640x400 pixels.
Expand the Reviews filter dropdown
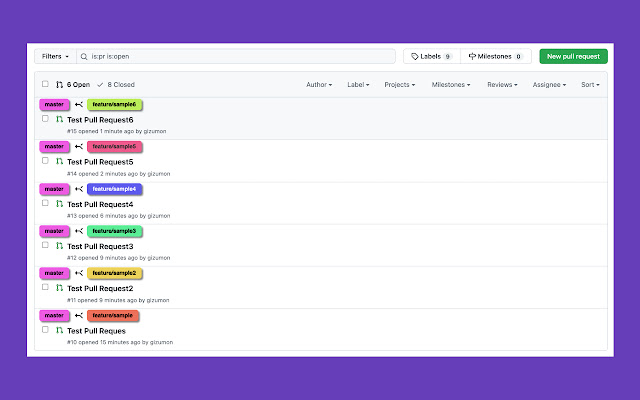(x=502, y=84)
